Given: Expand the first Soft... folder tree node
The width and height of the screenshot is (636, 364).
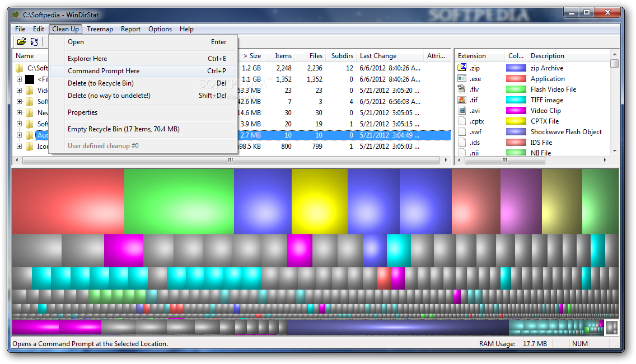Looking at the screenshot, I should pos(19,101).
